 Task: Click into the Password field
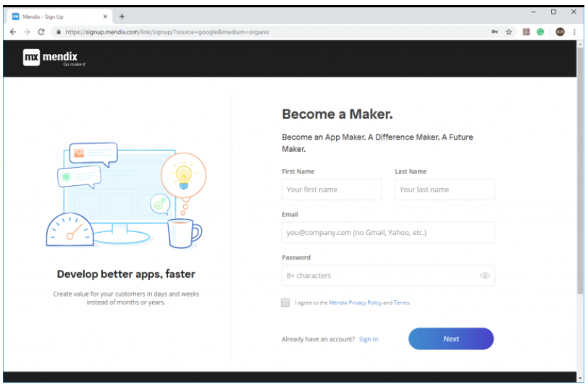tap(388, 276)
